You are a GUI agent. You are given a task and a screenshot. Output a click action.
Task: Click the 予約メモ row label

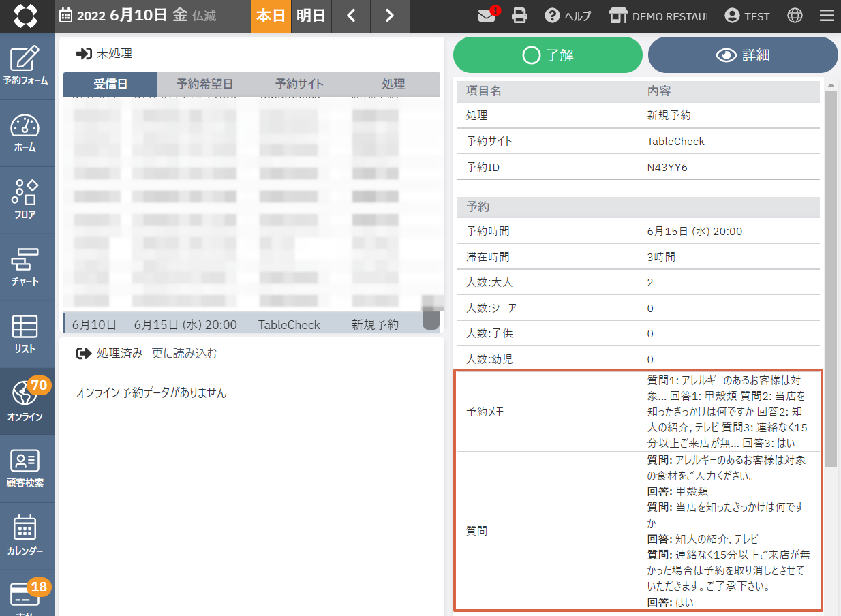485,412
